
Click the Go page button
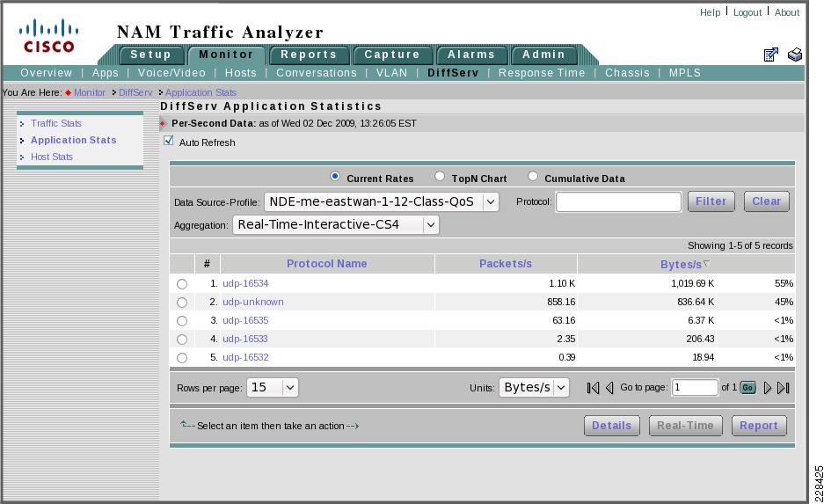(x=747, y=388)
